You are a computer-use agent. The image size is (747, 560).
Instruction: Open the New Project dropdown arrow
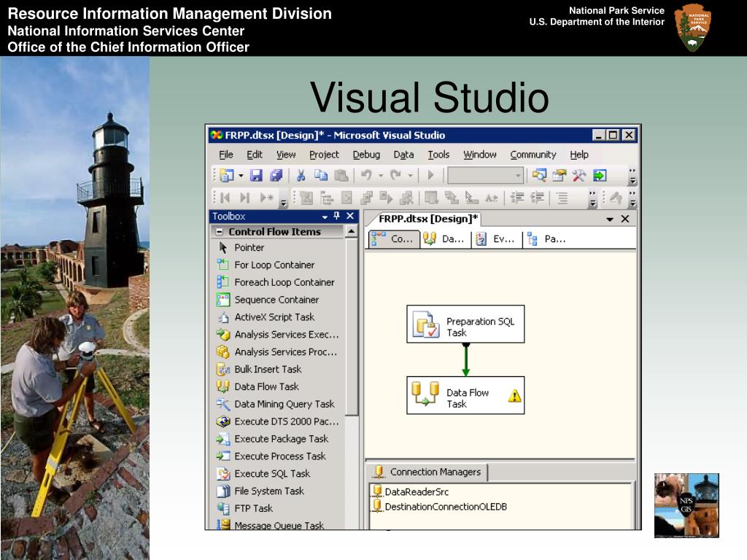[x=241, y=176]
